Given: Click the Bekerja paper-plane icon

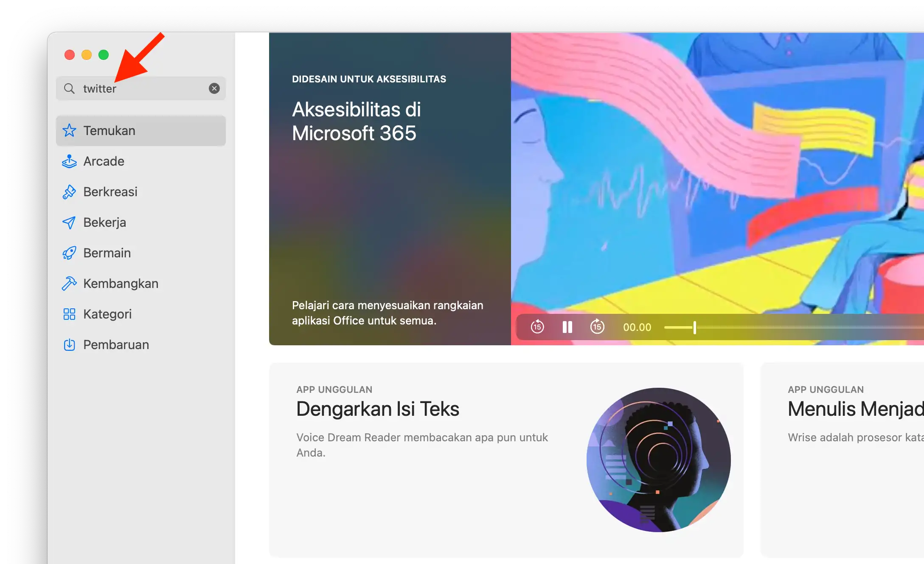Looking at the screenshot, I should point(70,223).
